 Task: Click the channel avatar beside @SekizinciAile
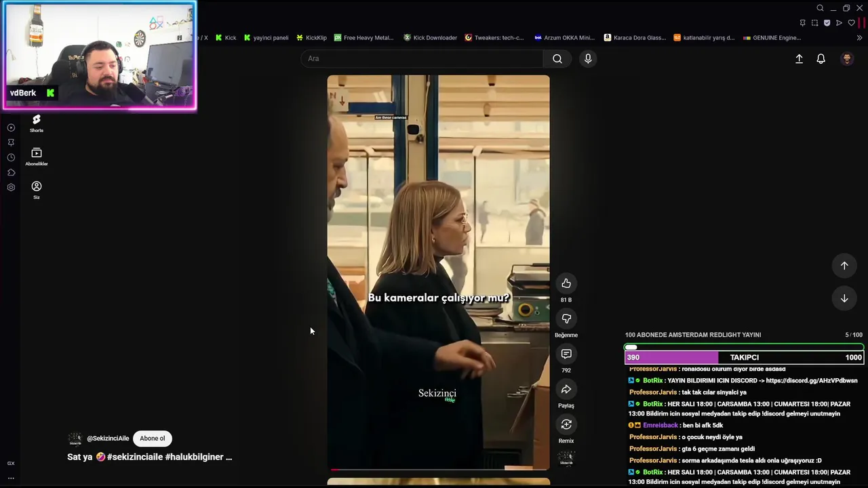[x=75, y=439]
